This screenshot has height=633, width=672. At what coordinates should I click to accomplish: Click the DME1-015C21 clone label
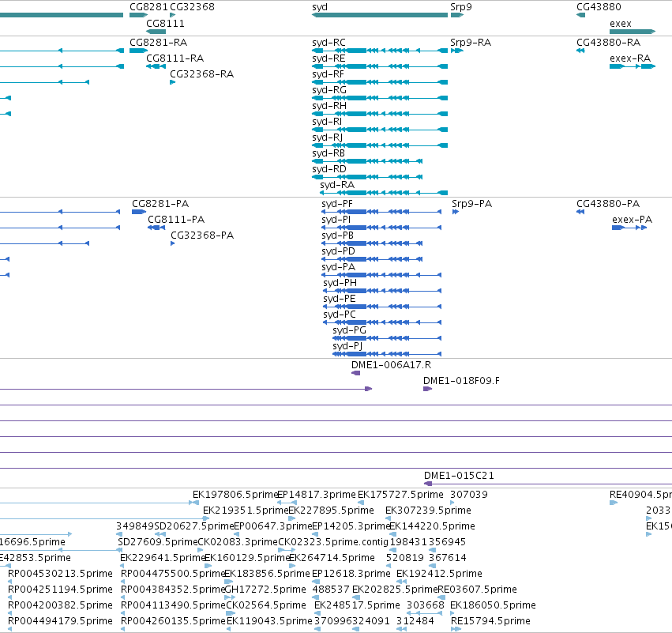459,476
